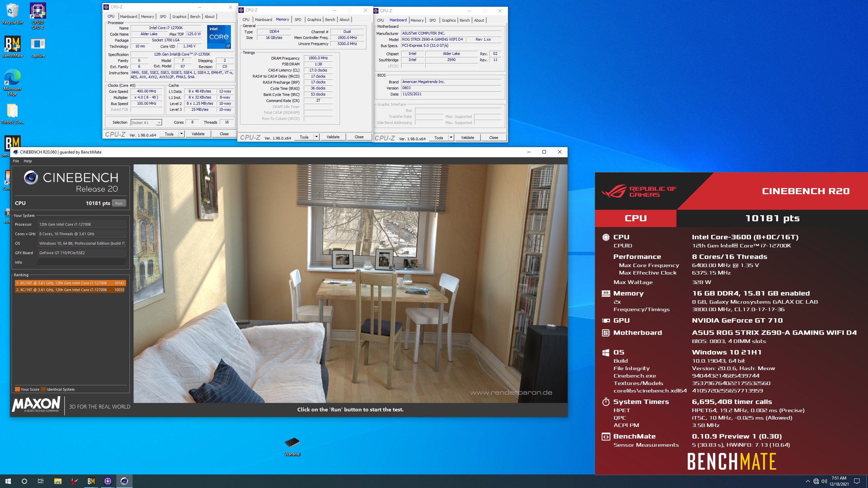Click the Identical System legend swatch
The width and height of the screenshot is (868, 488).
tap(43, 389)
